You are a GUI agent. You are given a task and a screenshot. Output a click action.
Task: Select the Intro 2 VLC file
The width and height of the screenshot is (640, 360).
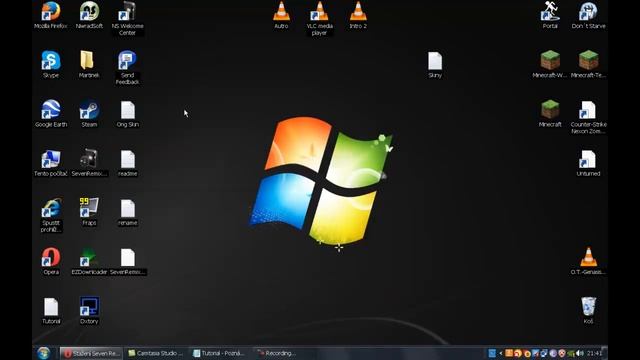coord(358,15)
